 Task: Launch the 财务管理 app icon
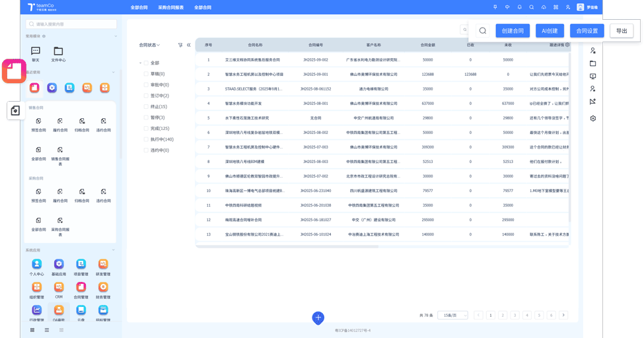(x=103, y=287)
